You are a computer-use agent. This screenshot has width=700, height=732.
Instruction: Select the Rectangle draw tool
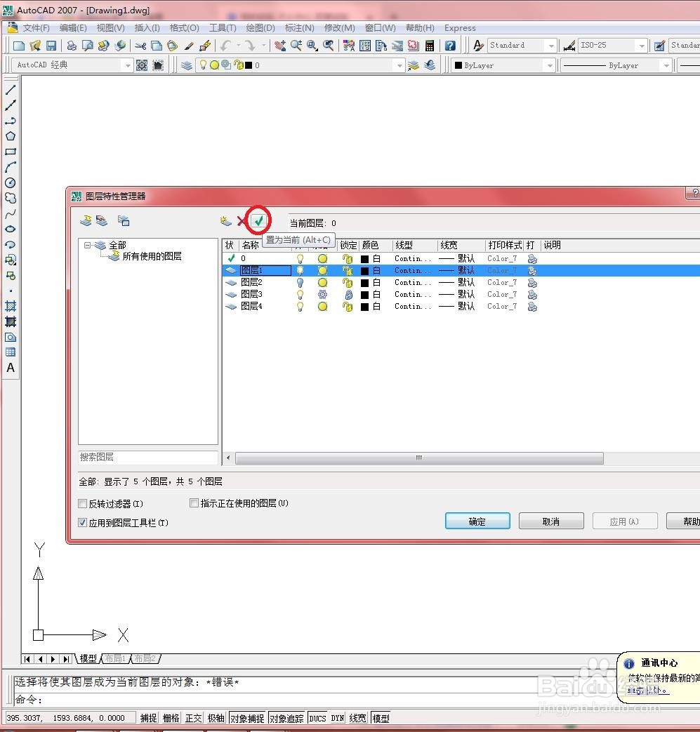pos(11,152)
